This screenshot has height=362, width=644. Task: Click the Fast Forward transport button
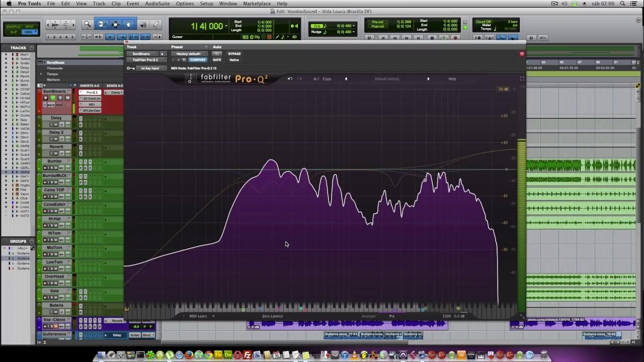click(x=407, y=38)
